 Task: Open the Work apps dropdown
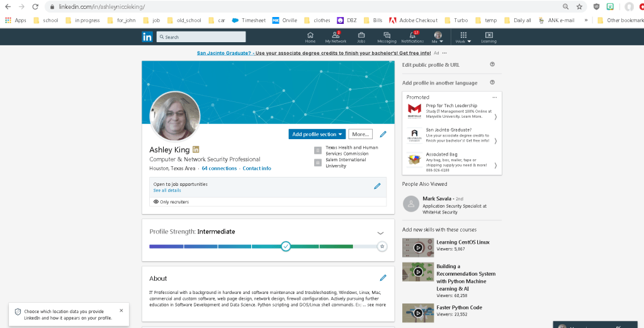pyautogui.click(x=463, y=37)
